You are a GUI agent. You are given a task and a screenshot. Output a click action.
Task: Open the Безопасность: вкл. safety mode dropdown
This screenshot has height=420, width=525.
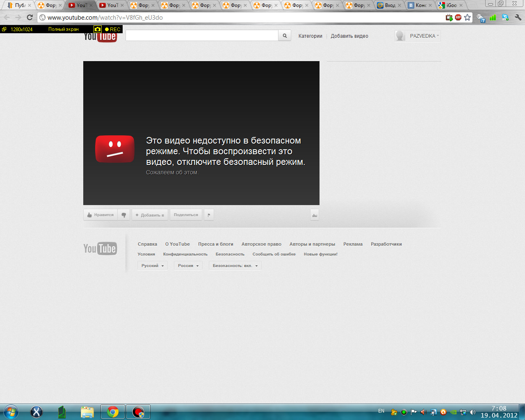[235, 265]
